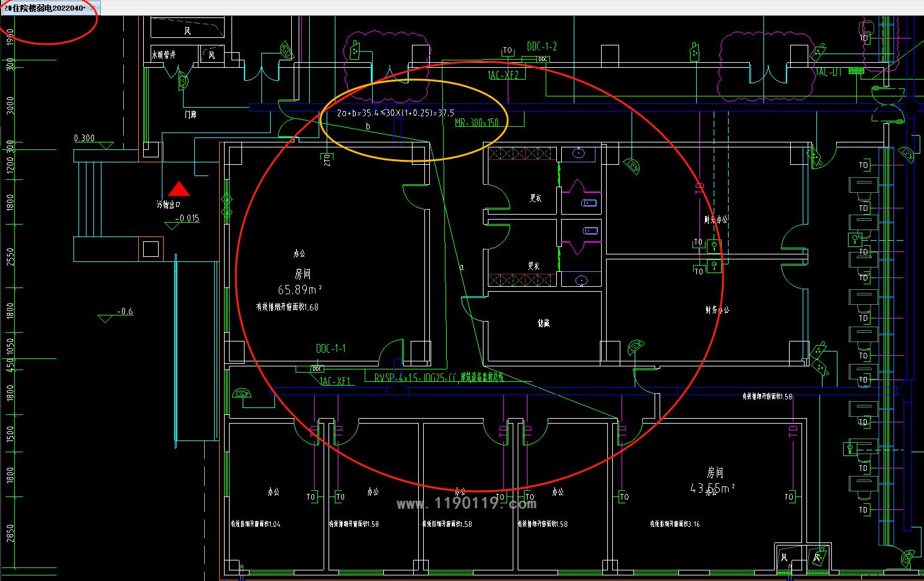Select the -0.6 elevation value
The image size is (924, 581).
(125, 312)
